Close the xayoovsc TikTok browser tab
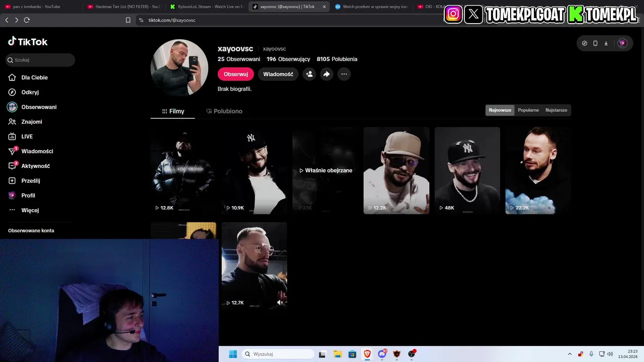 pyautogui.click(x=324, y=7)
